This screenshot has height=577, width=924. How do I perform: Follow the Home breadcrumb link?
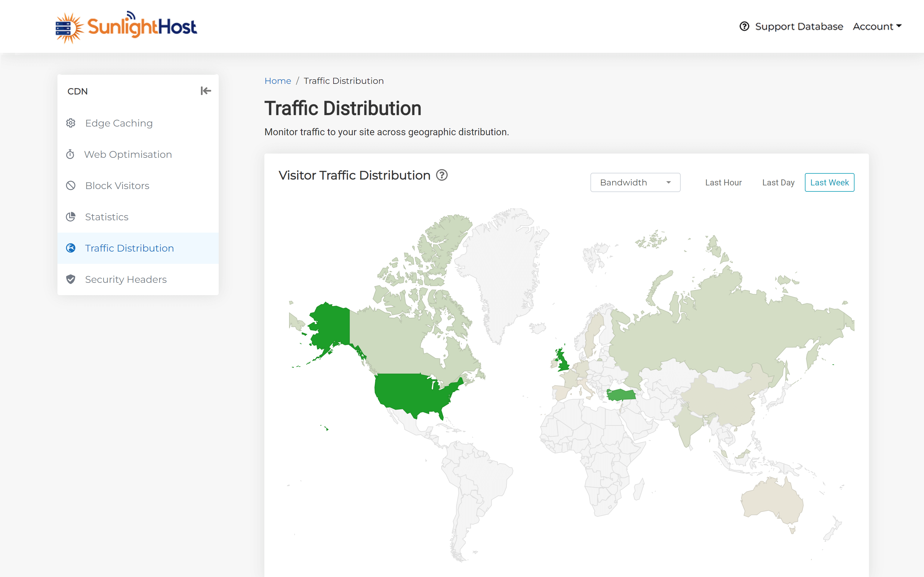click(278, 81)
